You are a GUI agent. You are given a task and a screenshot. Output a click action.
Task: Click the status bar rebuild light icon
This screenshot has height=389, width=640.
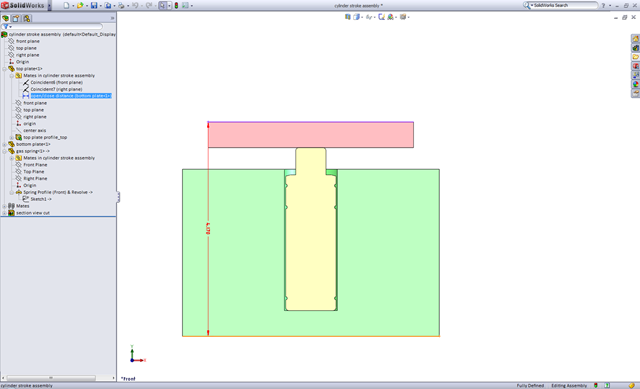(596, 385)
